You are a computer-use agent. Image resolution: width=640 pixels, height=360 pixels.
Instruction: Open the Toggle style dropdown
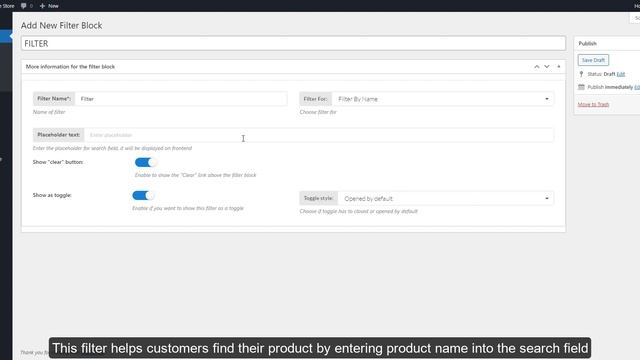[446, 198]
